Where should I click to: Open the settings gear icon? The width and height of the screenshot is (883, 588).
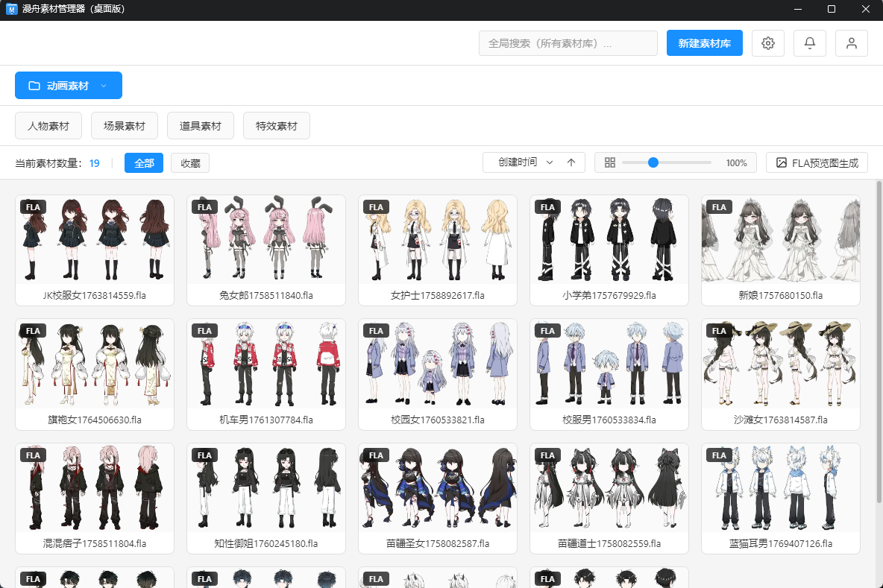pos(767,43)
